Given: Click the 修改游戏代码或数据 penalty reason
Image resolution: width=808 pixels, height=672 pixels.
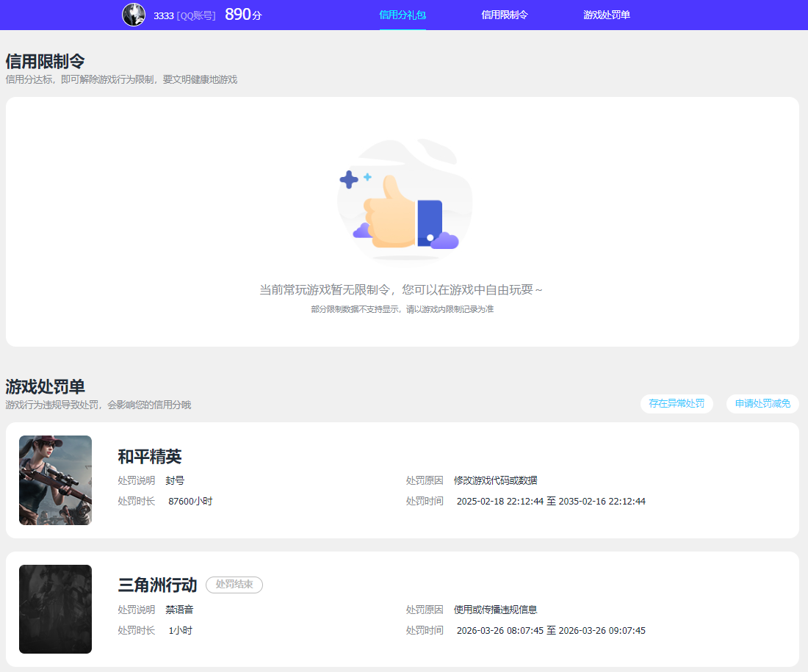Looking at the screenshot, I should pos(495,480).
